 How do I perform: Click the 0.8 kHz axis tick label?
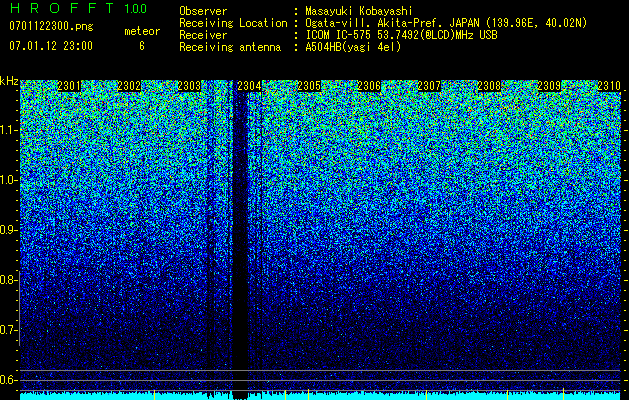click(x=8, y=280)
